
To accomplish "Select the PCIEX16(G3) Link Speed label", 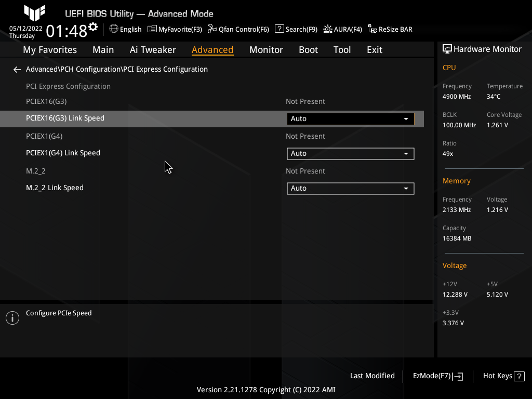I will (x=65, y=118).
